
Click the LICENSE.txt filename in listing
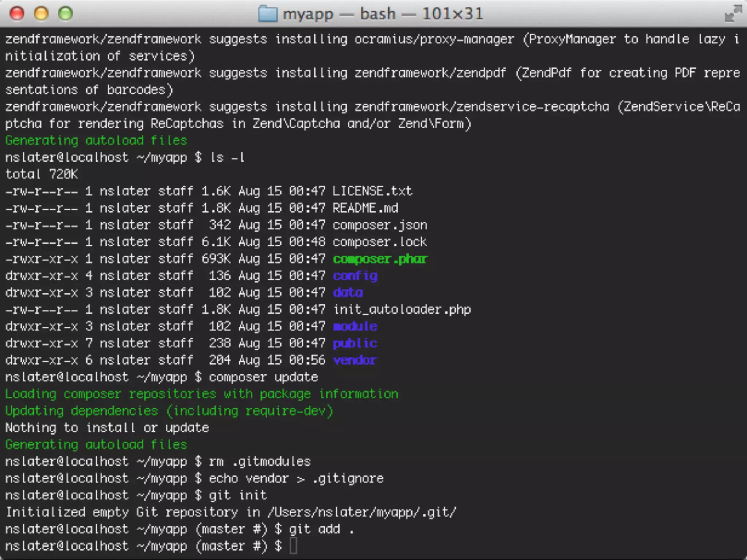click(372, 191)
